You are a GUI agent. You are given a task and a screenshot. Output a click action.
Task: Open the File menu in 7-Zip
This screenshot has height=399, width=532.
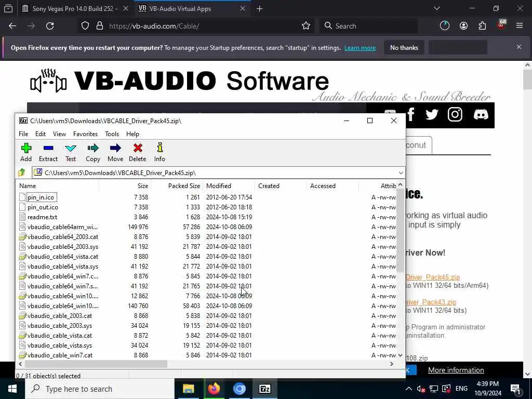coord(23,134)
